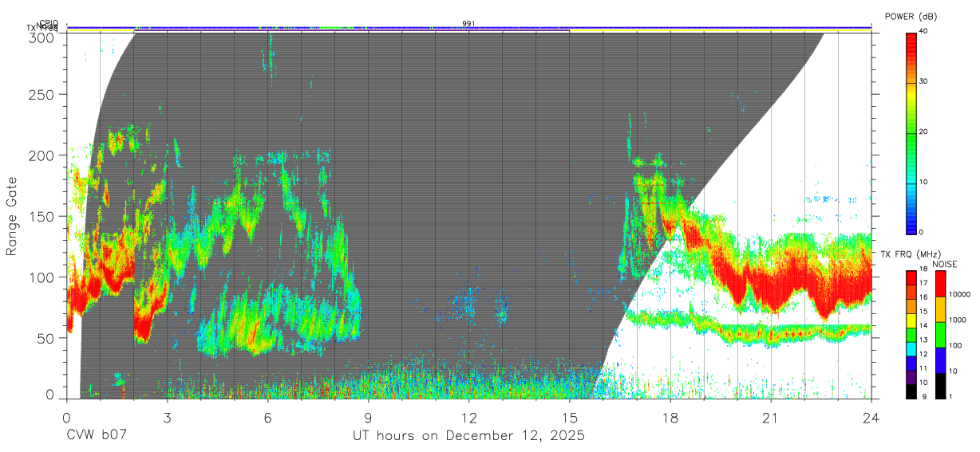This screenshot has height=452, width=980.
Task: Click the '10000' value on the NOISE scale
Action: pyautogui.click(x=960, y=294)
